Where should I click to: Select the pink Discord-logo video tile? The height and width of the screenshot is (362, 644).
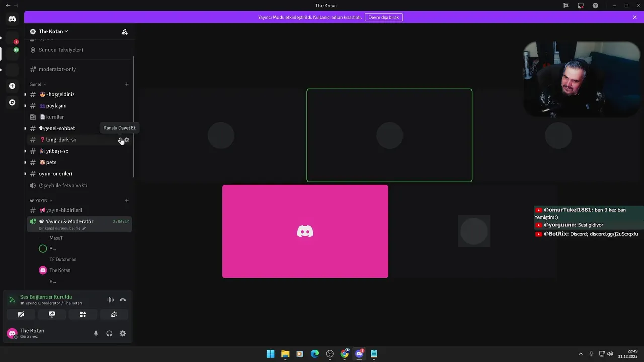coord(305,231)
